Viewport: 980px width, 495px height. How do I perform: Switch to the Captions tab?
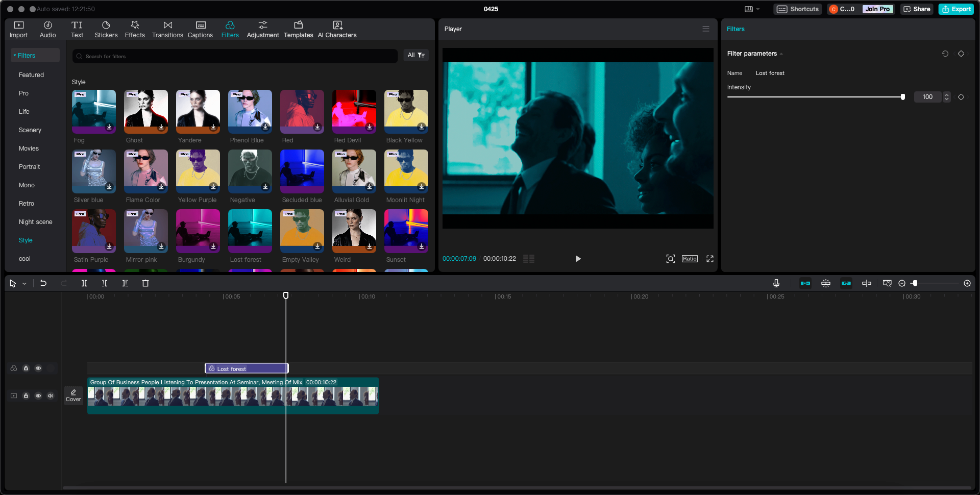pos(200,30)
